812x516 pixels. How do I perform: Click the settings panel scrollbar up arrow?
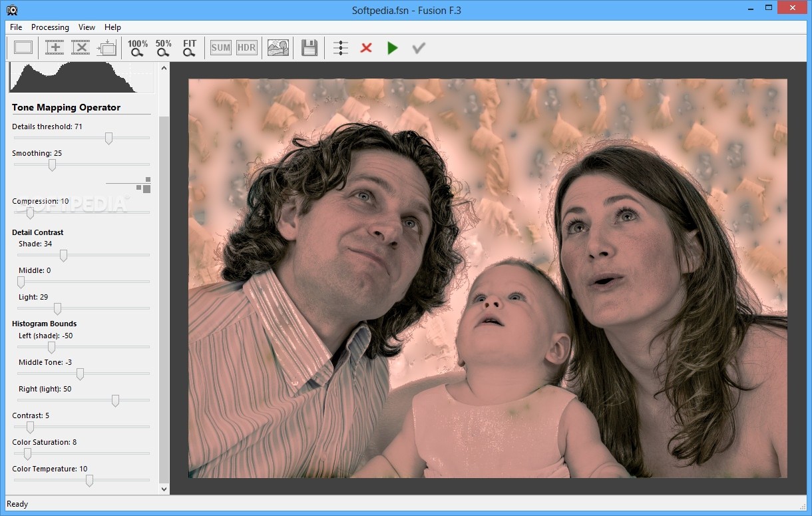(164, 68)
